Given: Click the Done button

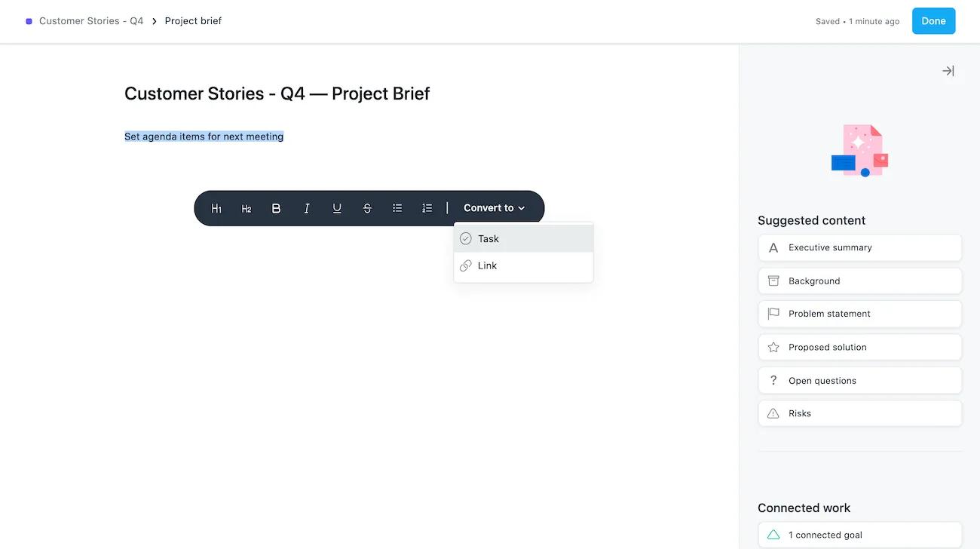Looking at the screenshot, I should (933, 21).
